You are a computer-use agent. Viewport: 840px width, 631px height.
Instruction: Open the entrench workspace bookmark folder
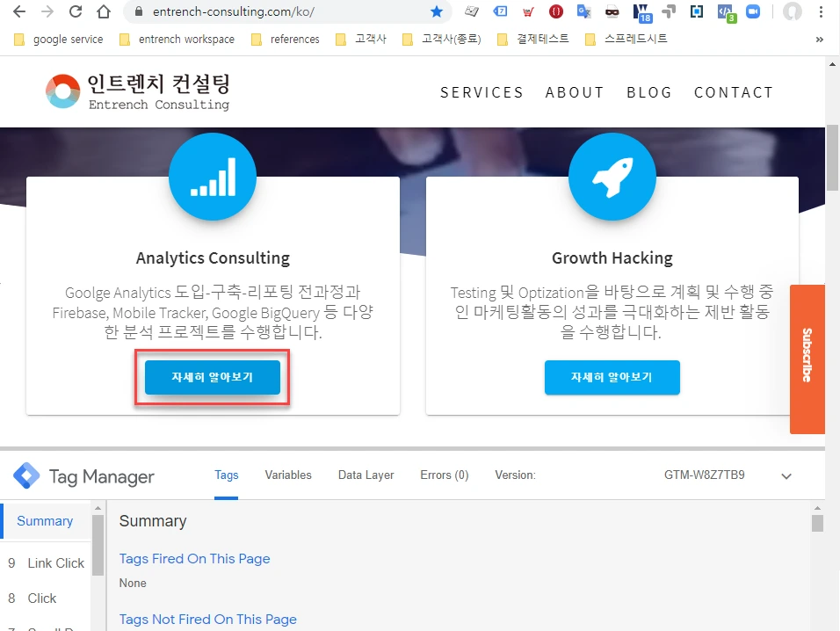click(x=177, y=39)
